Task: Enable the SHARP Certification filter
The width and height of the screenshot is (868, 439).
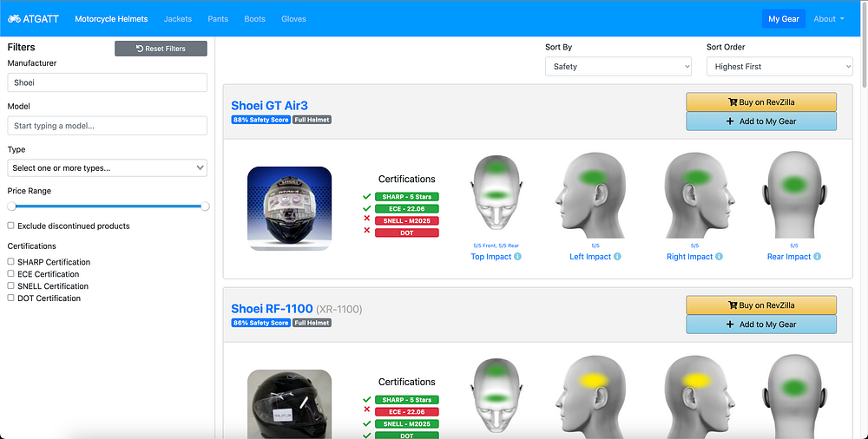Action: [10, 261]
